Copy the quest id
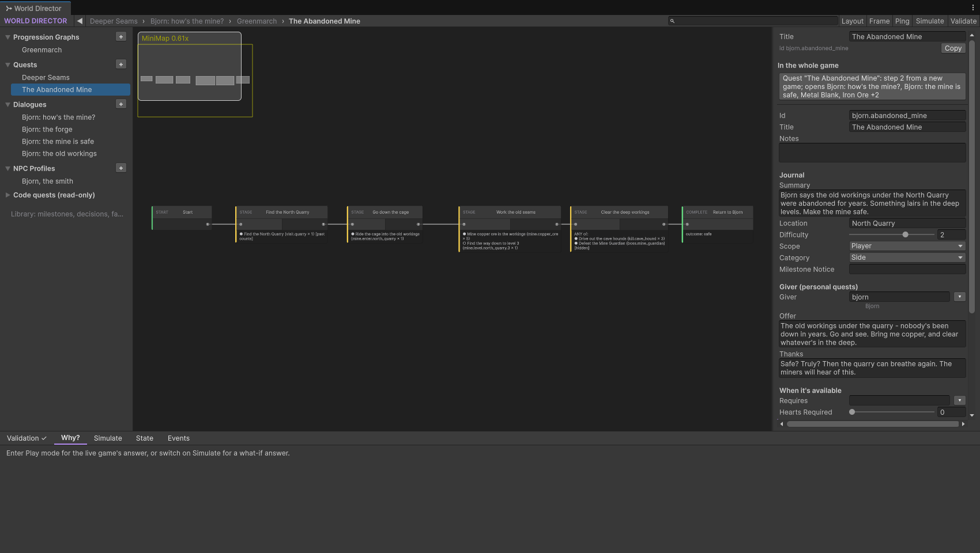The image size is (980, 553). [953, 48]
